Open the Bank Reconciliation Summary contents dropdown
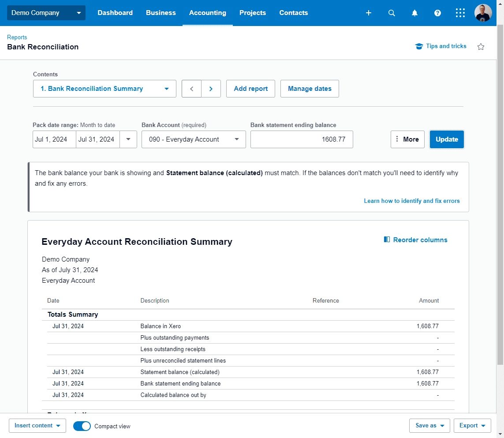 pos(105,89)
